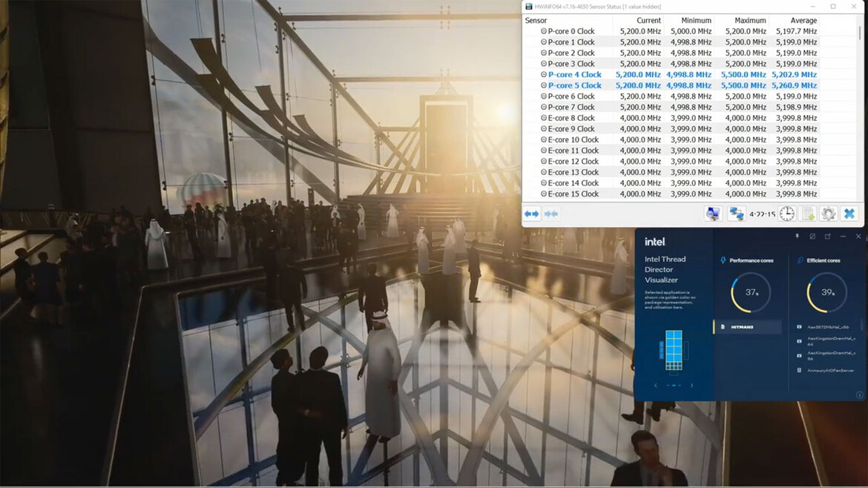Click the expand-all blue arrows icon in HWiNFO
Image resolution: width=868 pixels, height=488 pixels.
point(531,214)
